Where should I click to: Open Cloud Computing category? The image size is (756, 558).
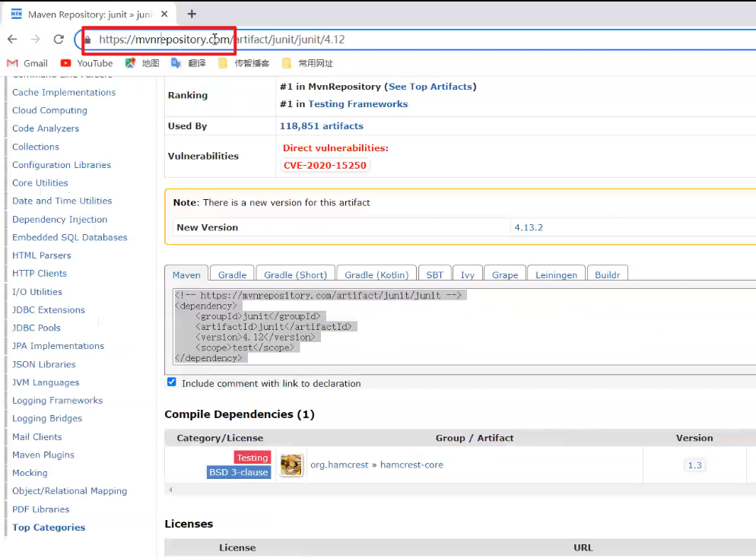pyautogui.click(x=49, y=110)
